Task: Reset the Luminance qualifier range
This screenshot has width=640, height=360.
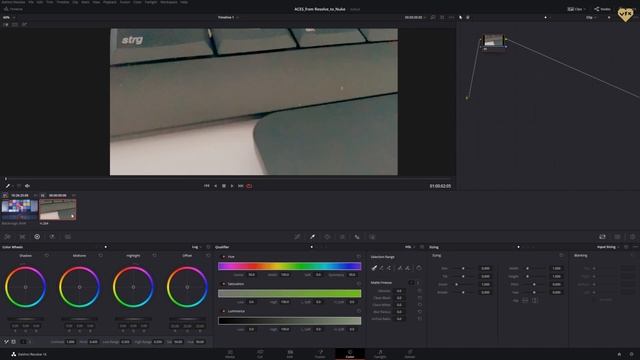Action: click(359, 311)
